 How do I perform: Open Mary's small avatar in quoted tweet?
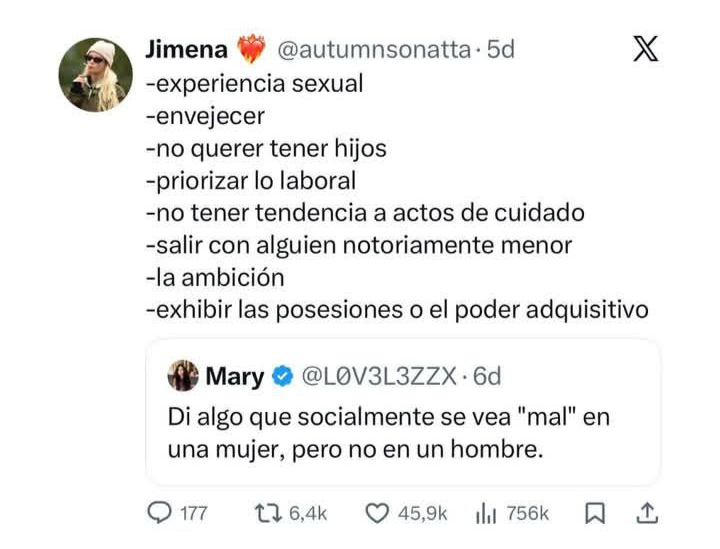[183, 376]
